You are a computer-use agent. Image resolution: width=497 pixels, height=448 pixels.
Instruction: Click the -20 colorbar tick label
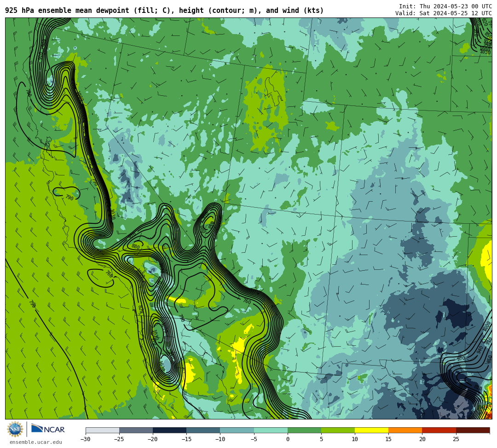pos(153,439)
